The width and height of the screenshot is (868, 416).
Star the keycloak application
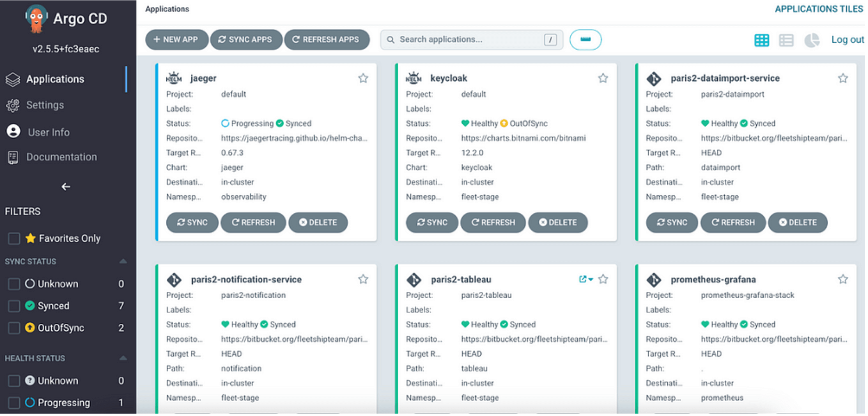[603, 78]
